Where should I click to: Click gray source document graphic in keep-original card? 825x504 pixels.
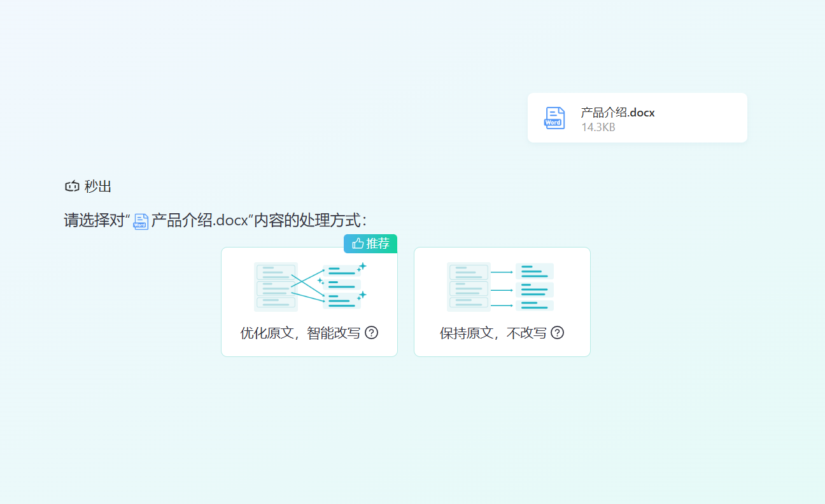point(469,286)
